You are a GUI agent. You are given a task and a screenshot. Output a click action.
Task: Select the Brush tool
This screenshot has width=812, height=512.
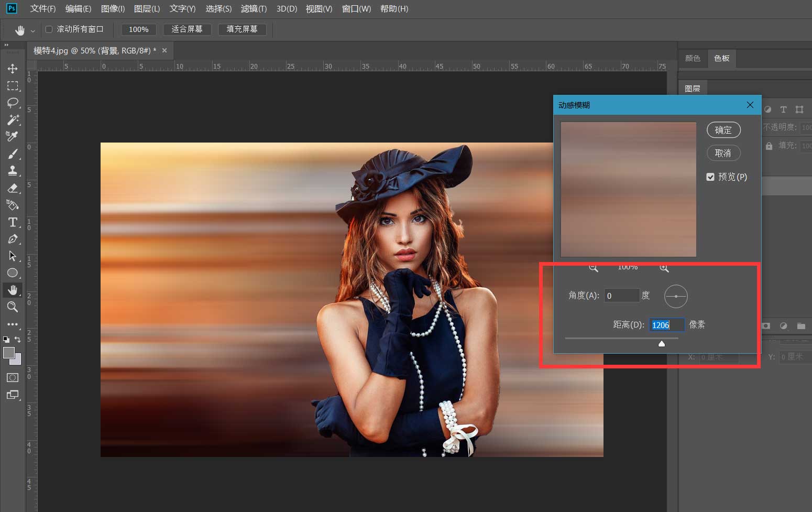pyautogui.click(x=13, y=154)
